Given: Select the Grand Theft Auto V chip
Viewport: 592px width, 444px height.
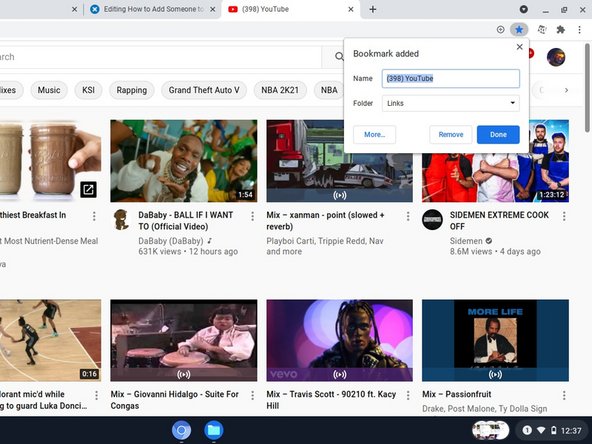Looking at the screenshot, I should point(204,90).
